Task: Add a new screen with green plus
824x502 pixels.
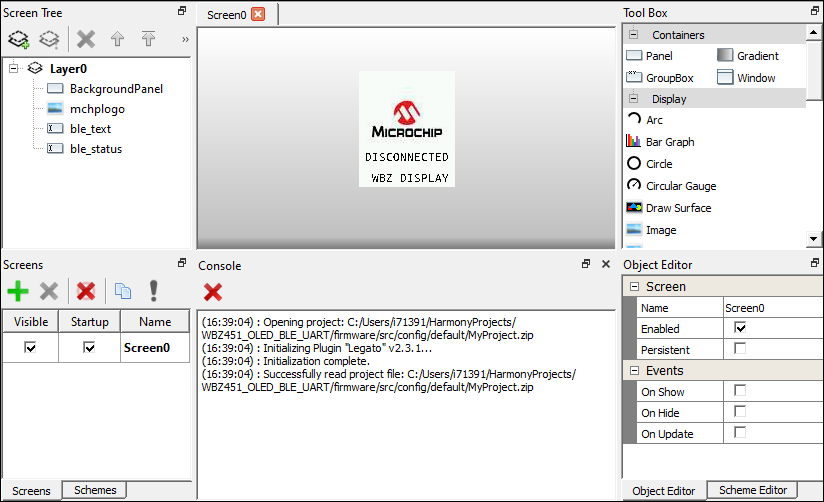Action: click(x=18, y=291)
